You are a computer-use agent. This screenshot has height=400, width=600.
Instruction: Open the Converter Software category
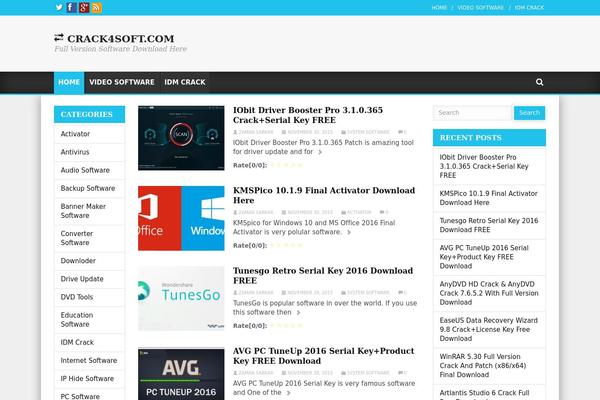click(x=77, y=238)
